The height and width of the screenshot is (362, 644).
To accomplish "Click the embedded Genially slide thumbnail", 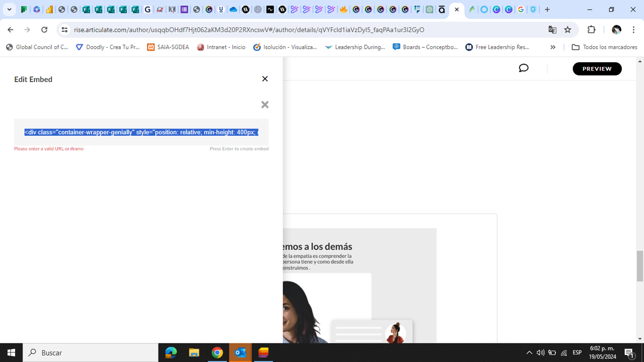I will pos(359,286).
